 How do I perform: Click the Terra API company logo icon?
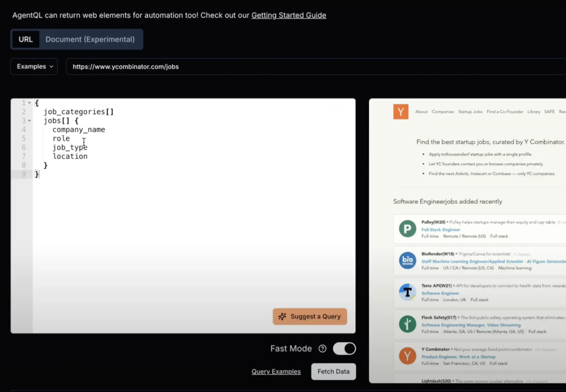tap(407, 292)
